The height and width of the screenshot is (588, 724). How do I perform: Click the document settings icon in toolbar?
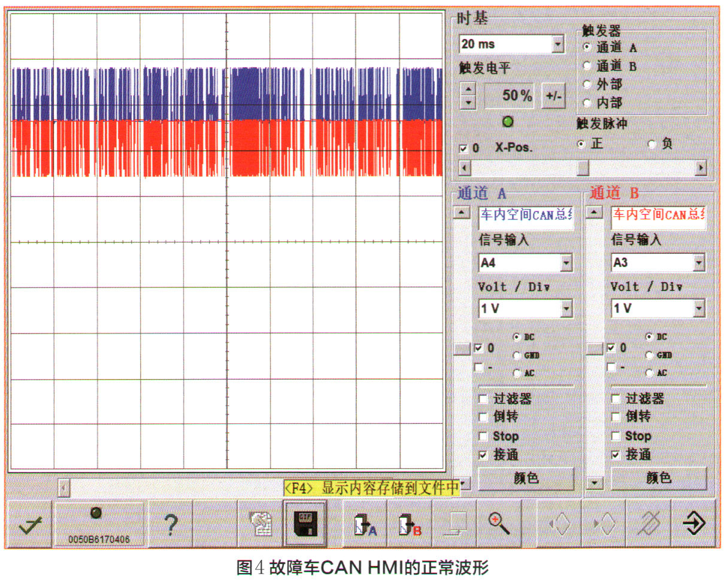(x=261, y=525)
